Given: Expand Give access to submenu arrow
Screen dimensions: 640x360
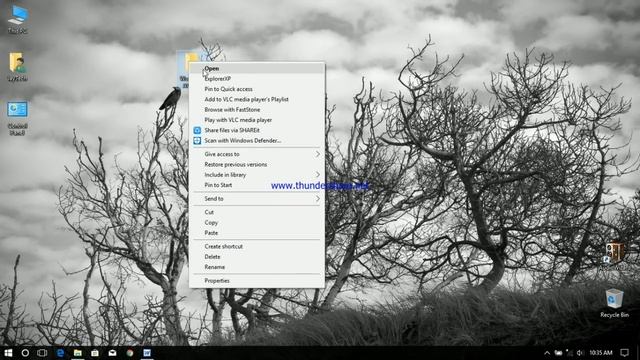Looking at the screenshot, I should (318, 154).
